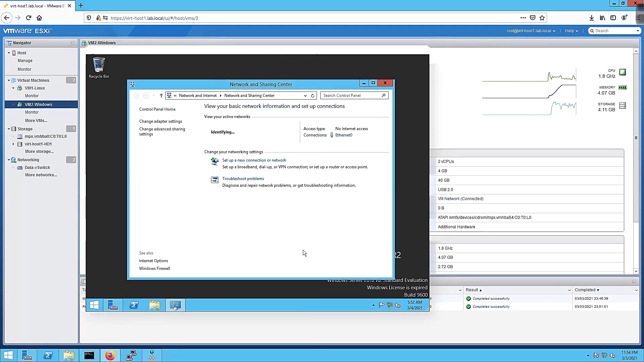
Task: Open root@virt-host1.lab.local user dropdown
Action: [x=531, y=31]
